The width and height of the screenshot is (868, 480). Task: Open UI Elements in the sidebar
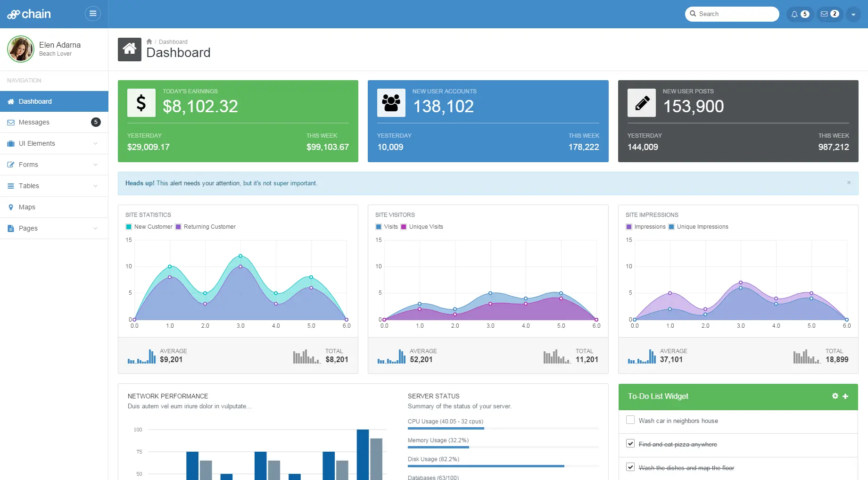pyautogui.click(x=54, y=143)
